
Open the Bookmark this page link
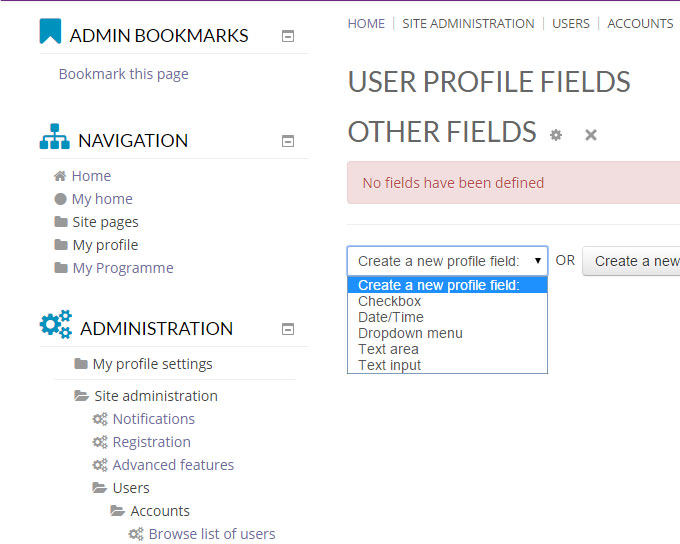tap(124, 74)
